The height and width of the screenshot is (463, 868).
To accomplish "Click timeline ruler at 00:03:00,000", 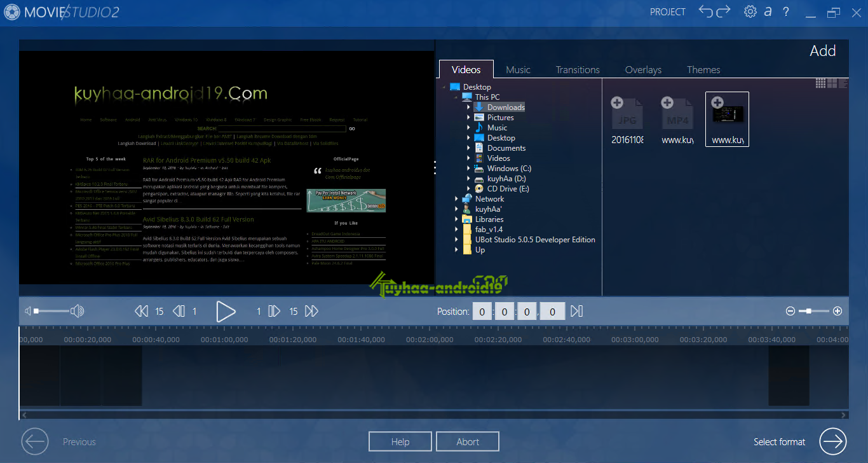I will pyautogui.click(x=635, y=340).
